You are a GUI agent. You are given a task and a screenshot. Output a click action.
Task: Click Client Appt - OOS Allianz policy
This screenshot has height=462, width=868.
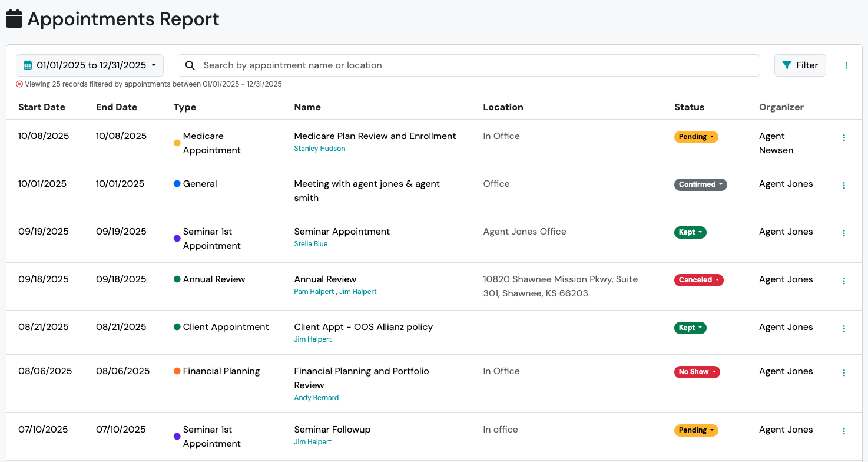pos(363,327)
